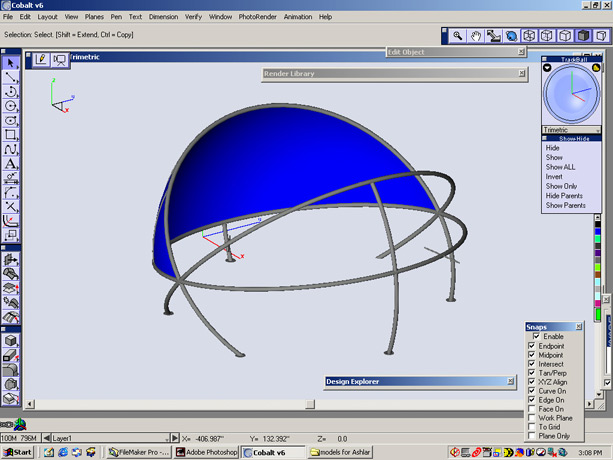Uncheck the Midpoint snap
613x460 pixels.
tap(532, 355)
